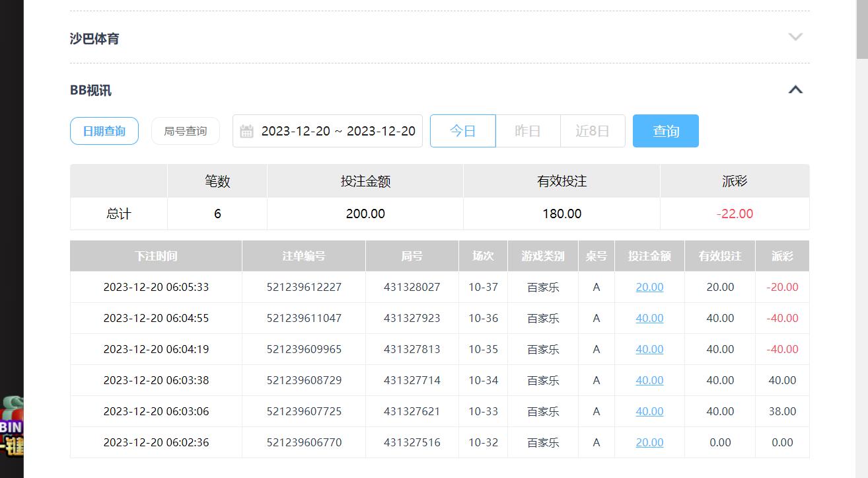Screen dimensions: 868x478
Task: Click bet time 2023-12-20 06:04:19
Action: point(156,349)
